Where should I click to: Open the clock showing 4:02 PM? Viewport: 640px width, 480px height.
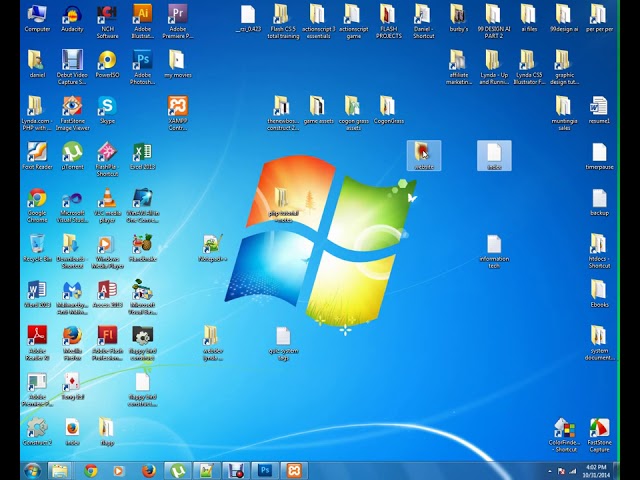coord(596,471)
